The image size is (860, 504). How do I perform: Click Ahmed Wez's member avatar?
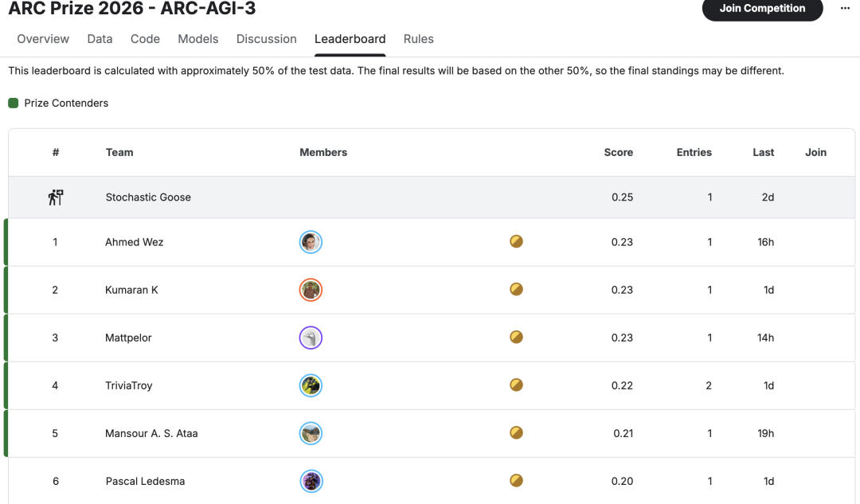pyautogui.click(x=311, y=242)
